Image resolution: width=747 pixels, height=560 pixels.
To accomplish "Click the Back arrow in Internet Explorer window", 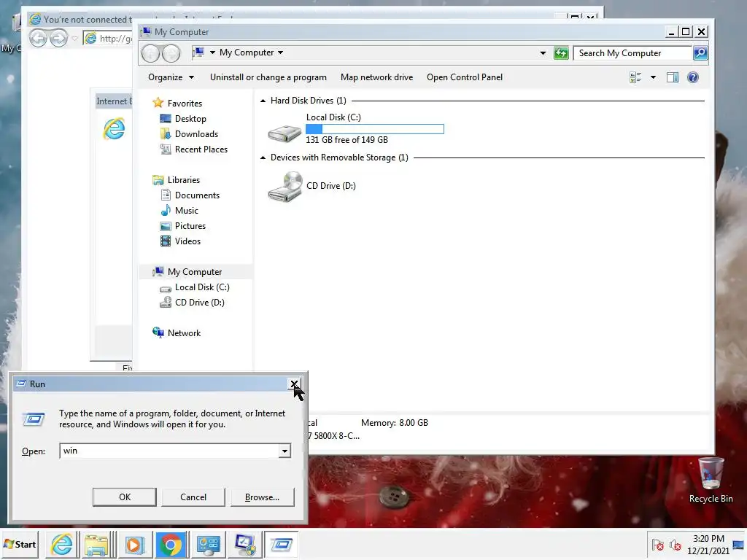I will click(x=38, y=38).
